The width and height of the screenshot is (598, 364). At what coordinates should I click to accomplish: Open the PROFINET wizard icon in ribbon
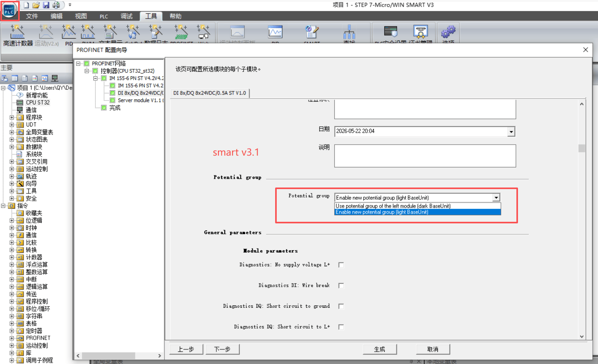click(181, 32)
